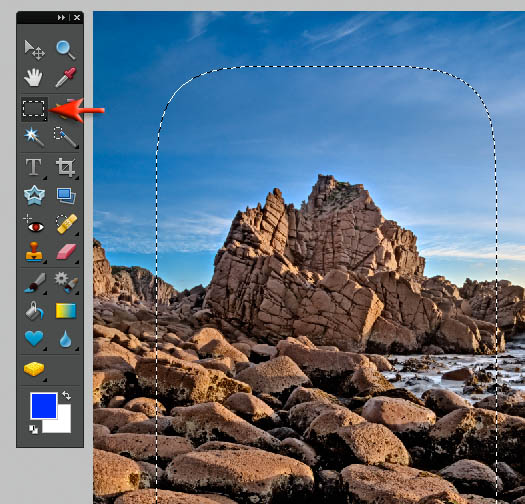
Task: Select the Magic Wand tool
Action: 34,137
